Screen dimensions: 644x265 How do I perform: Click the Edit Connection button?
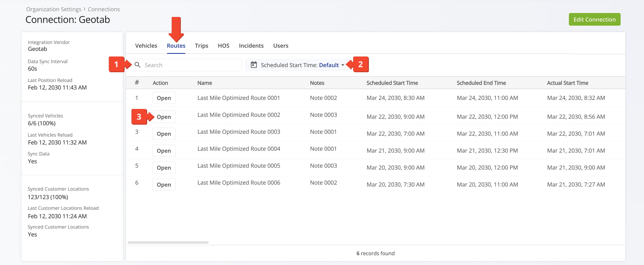pyautogui.click(x=594, y=19)
